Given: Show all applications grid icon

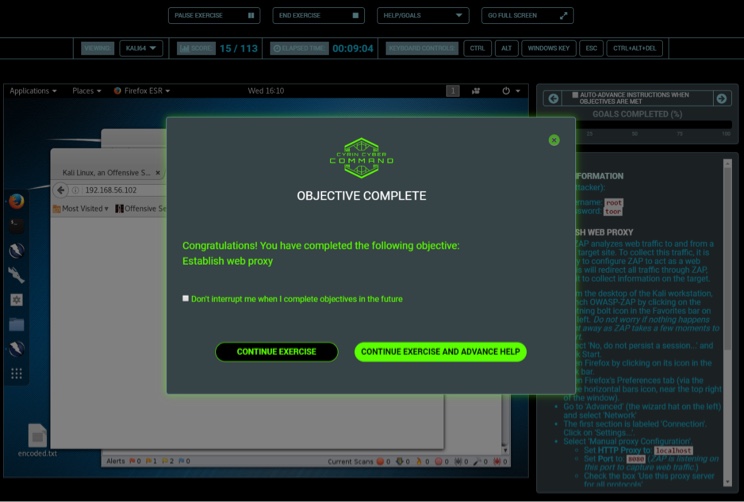Looking at the screenshot, I should [x=16, y=373].
